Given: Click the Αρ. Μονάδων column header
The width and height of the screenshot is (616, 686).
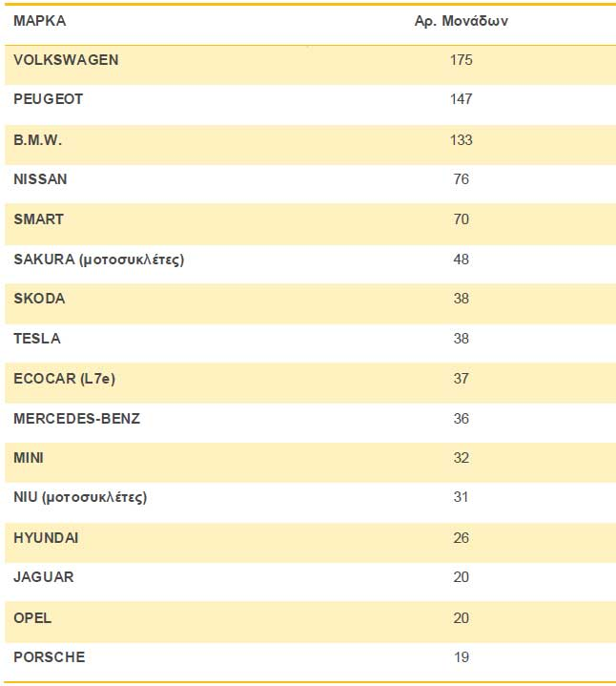Looking at the screenshot, I should pyautogui.click(x=461, y=20).
